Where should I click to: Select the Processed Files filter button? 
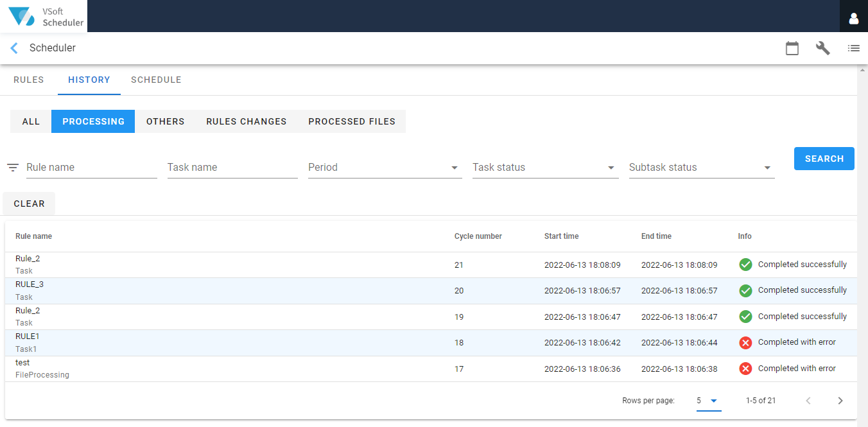pyautogui.click(x=352, y=121)
